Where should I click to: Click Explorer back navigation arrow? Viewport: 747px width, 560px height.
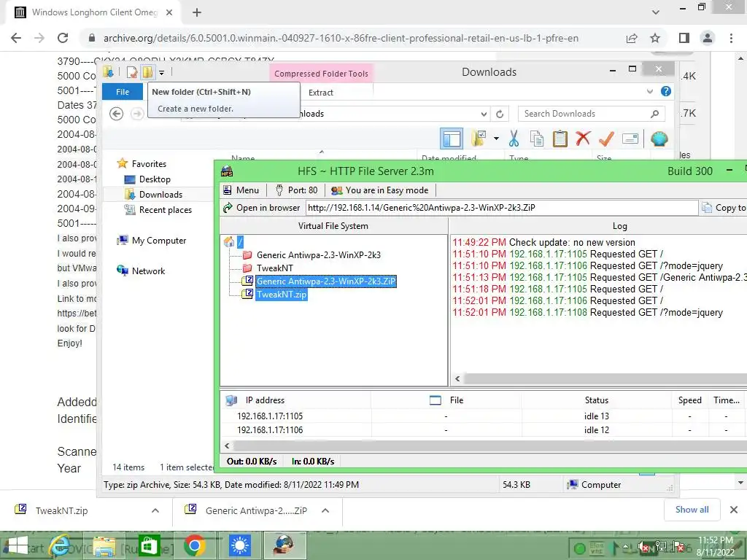point(116,113)
